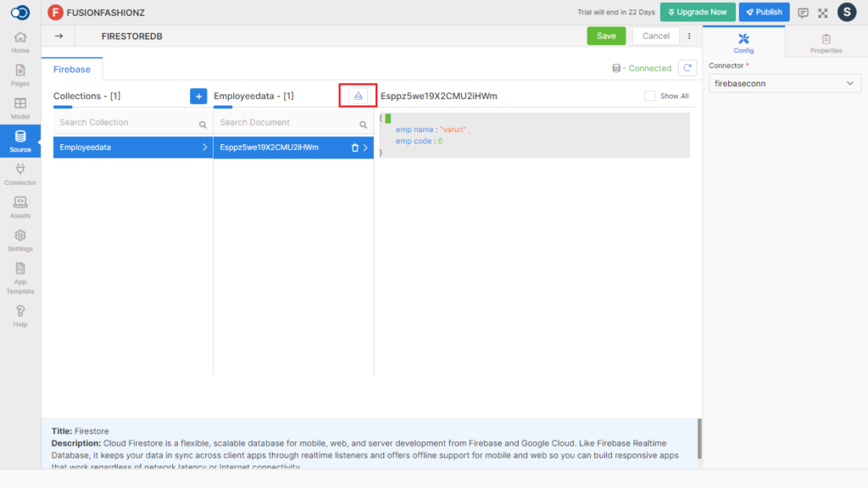Open the comments chat icon
This screenshot has height=488, width=868.
803,13
